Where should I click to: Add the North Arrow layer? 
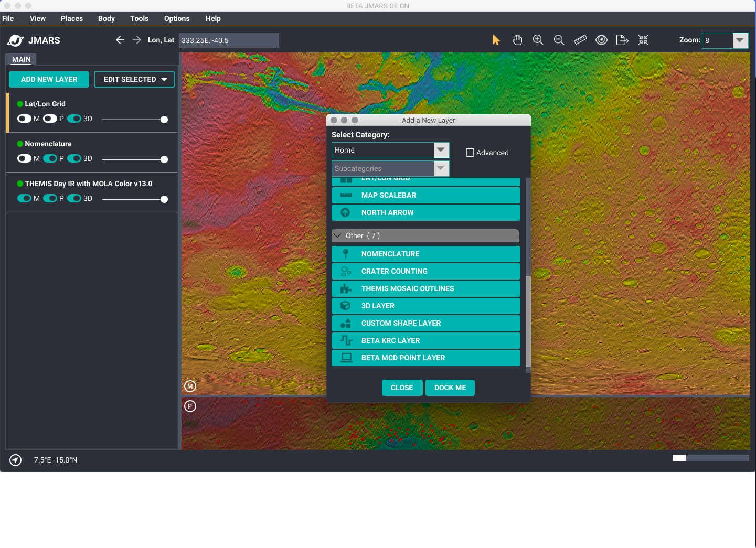click(x=425, y=212)
